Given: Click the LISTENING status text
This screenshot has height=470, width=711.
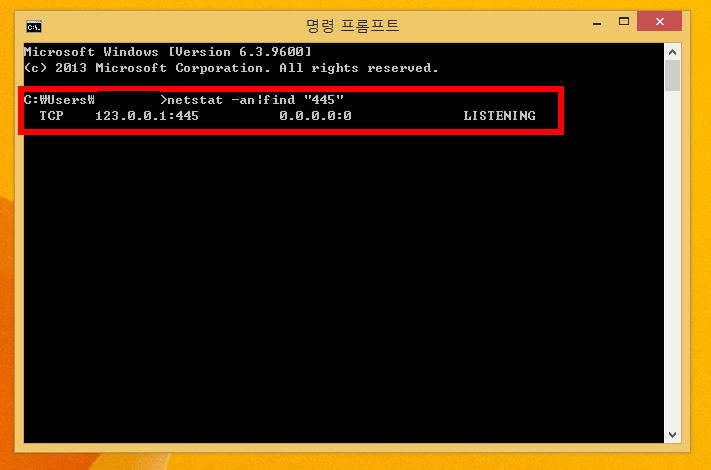Looking at the screenshot, I should tap(499, 116).
